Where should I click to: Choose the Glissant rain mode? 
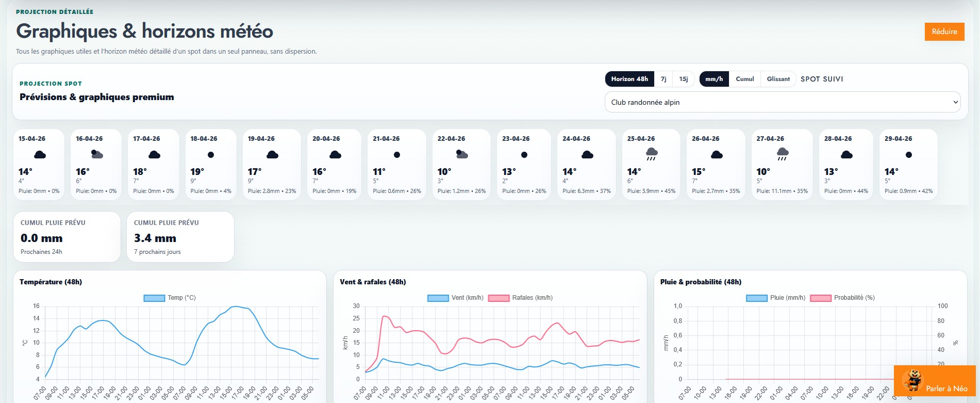click(x=778, y=79)
